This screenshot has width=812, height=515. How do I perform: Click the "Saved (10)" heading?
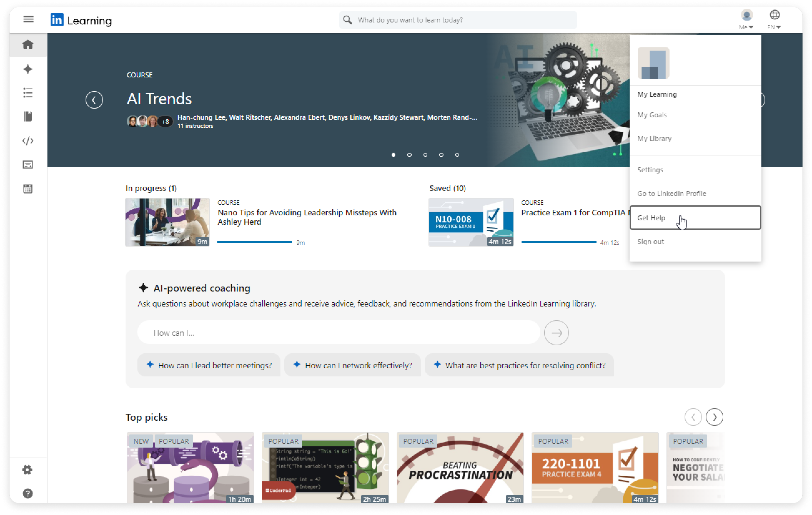click(448, 188)
